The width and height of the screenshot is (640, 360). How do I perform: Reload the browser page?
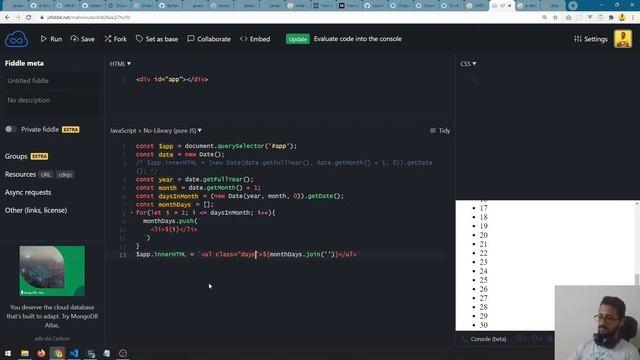pyautogui.click(x=29, y=18)
